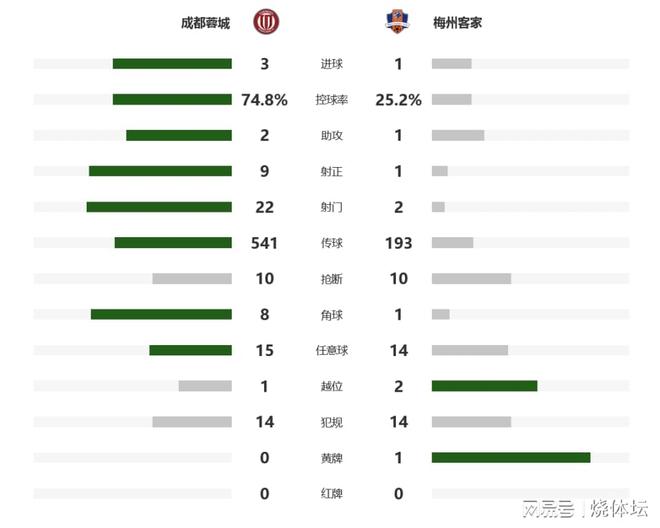660x528 pixels.
Task: Click the 22 shots value
Action: (x=264, y=207)
